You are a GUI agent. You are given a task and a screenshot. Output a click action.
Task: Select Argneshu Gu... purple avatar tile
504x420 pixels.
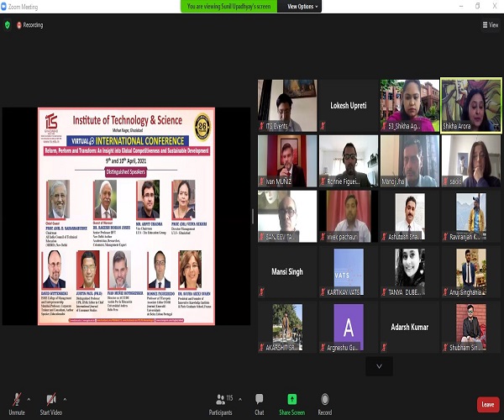[x=349, y=327]
